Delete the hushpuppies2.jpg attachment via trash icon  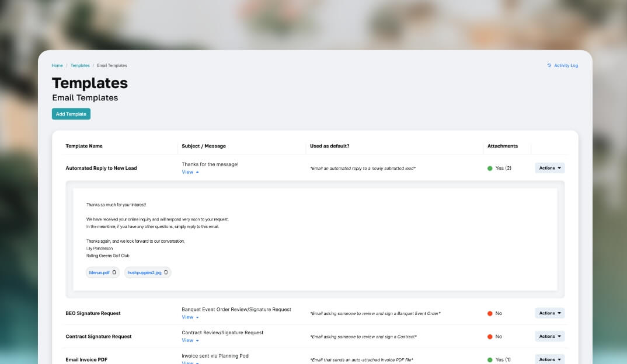[166, 272]
